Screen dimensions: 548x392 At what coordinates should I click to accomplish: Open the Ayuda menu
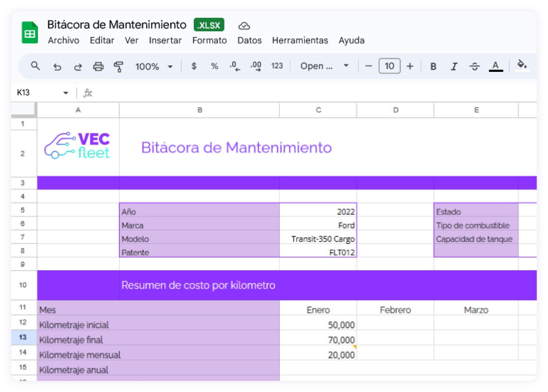pos(352,41)
